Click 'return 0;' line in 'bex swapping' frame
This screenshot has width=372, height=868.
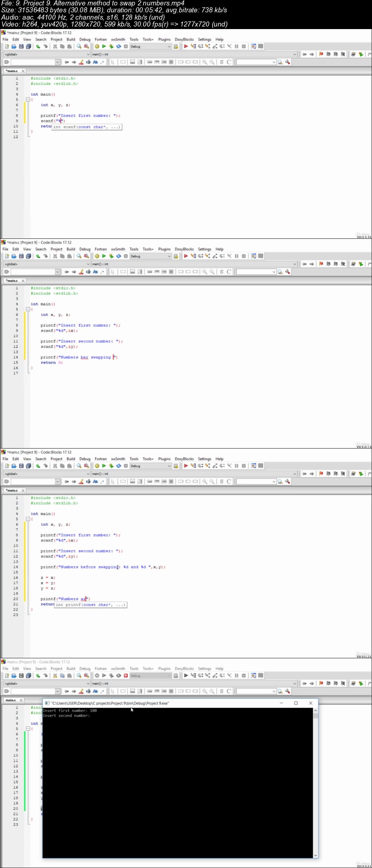click(x=52, y=362)
